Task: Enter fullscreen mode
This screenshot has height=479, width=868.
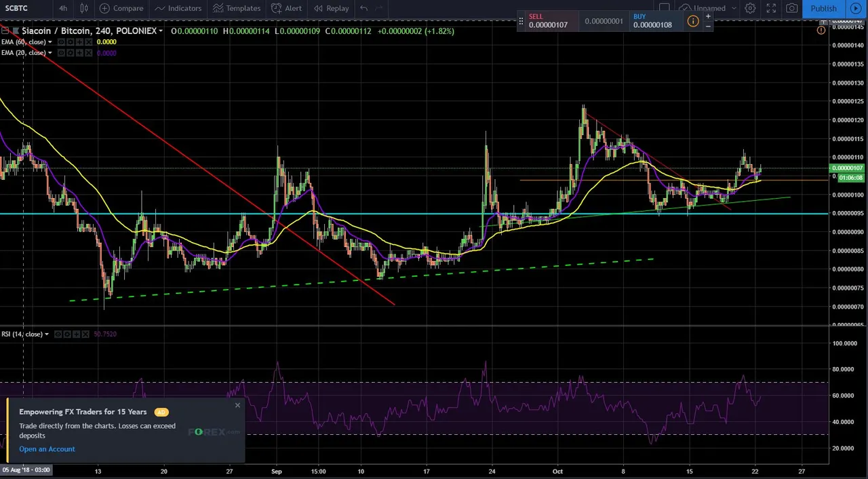Action: click(771, 8)
